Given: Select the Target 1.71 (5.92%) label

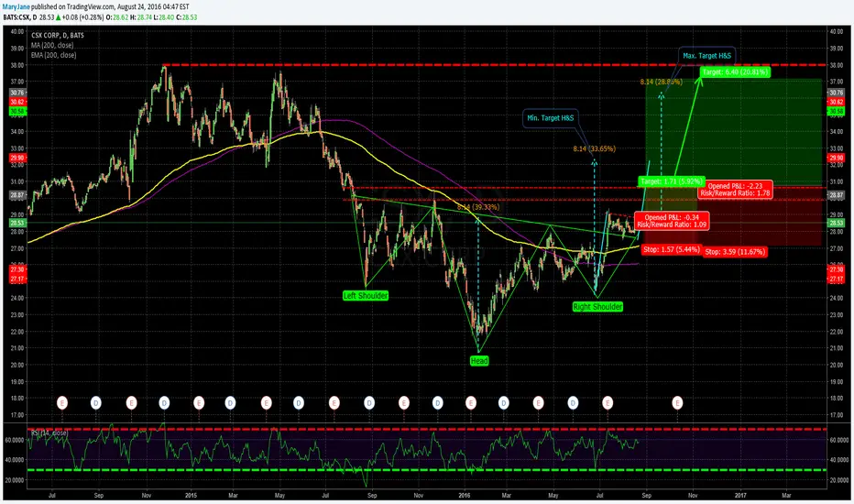Looking at the screenshot, I should (672, 181).
